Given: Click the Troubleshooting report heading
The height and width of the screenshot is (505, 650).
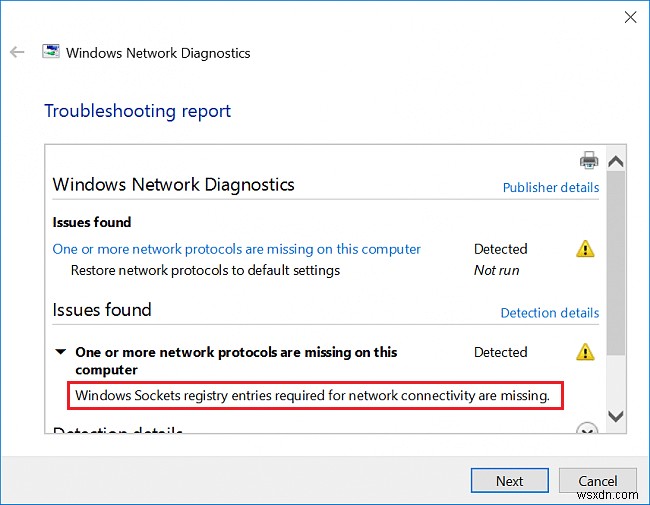Looking at the screenshot, I should [x=137, y=110].
